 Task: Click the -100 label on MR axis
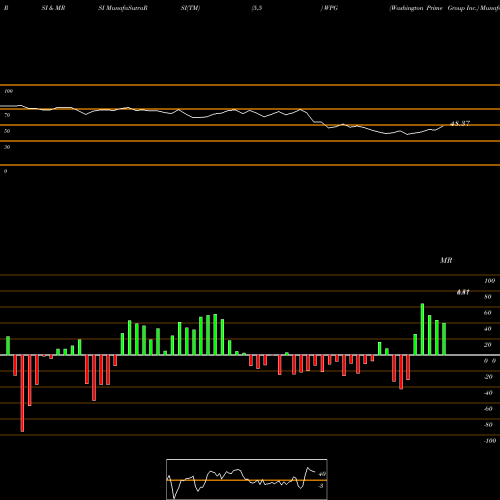coord(490,441)
